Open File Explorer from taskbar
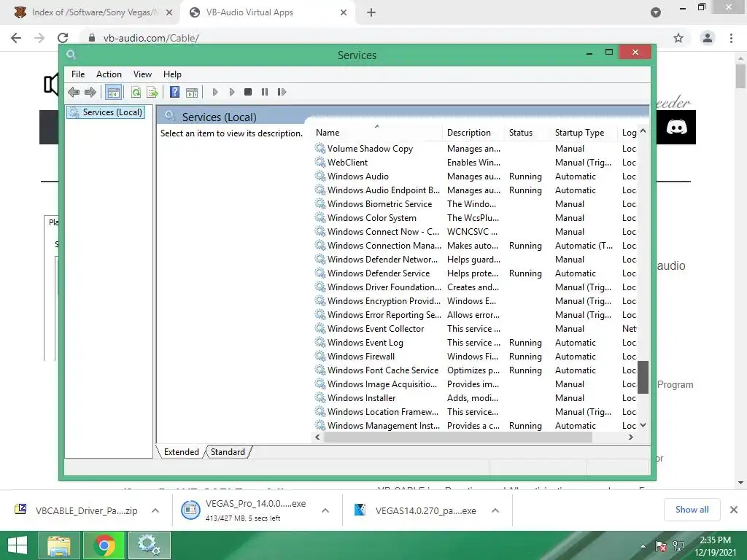Viewport: 747px width, 560px height. [x=58, y=545]
